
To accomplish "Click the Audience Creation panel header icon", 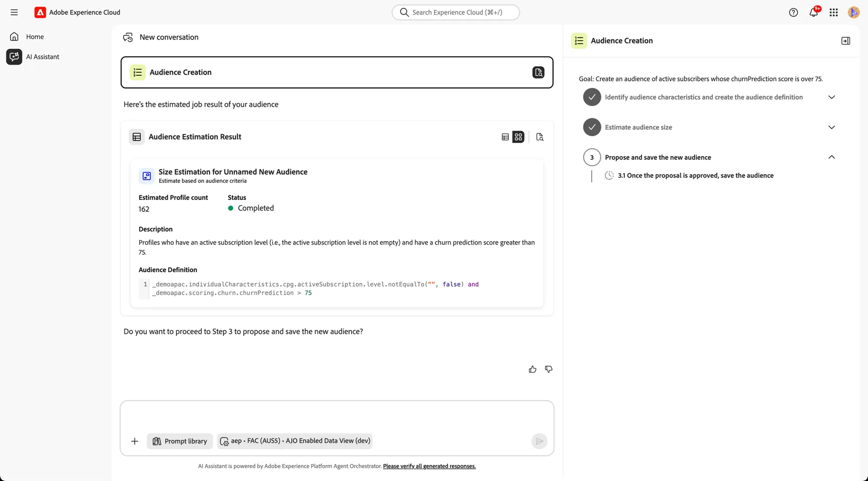I will [579, 41].
